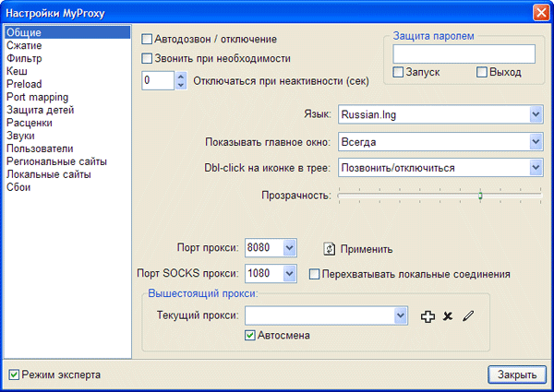Screen dimensions: 554x392
Task: Click the Применить refresh icon
Action: tap(329, 248)
